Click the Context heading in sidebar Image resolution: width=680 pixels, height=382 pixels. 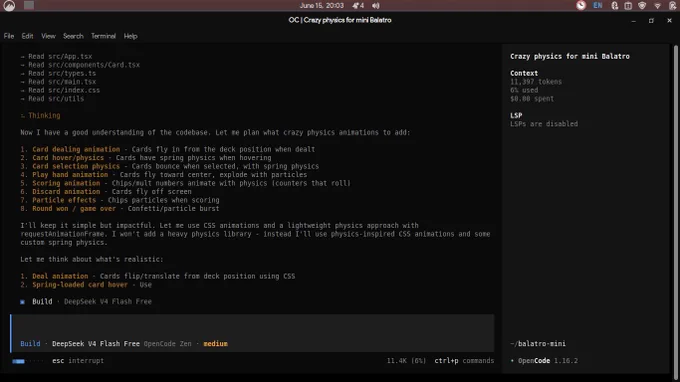(x=524, y=73)
